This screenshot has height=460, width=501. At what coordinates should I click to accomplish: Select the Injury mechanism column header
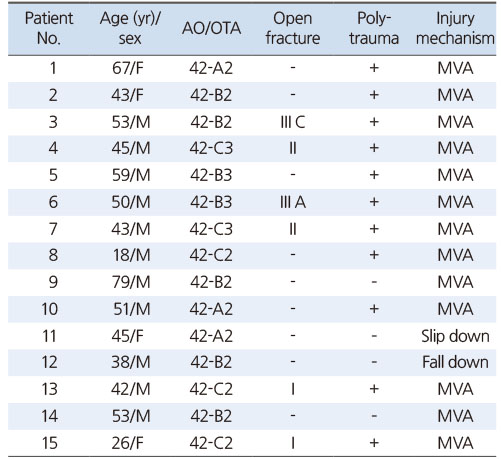455,28
